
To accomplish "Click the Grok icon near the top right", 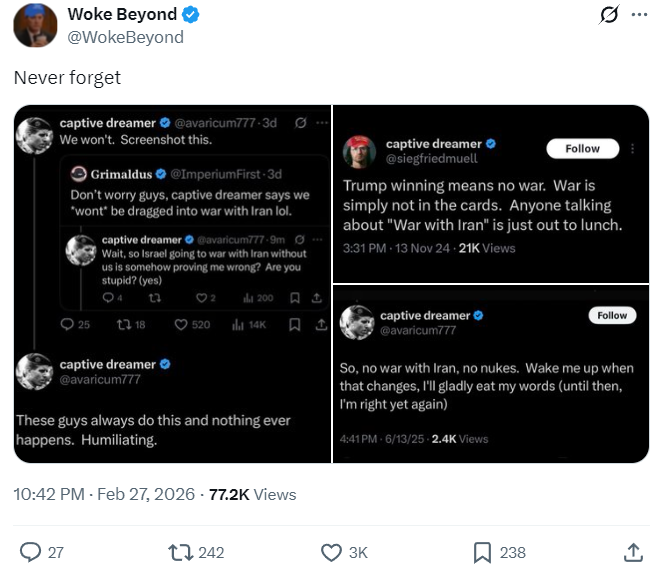I will [x=606, y=15].
